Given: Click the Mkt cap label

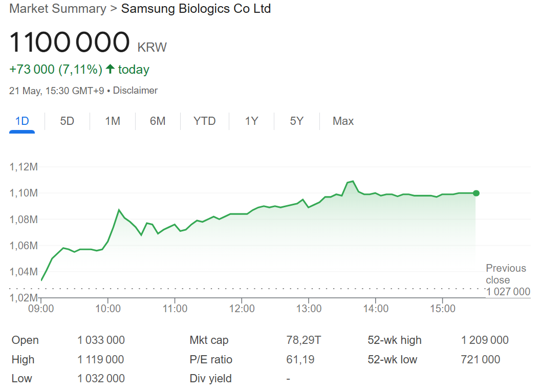Looking at the screenshot, I should tap(209, 340).
